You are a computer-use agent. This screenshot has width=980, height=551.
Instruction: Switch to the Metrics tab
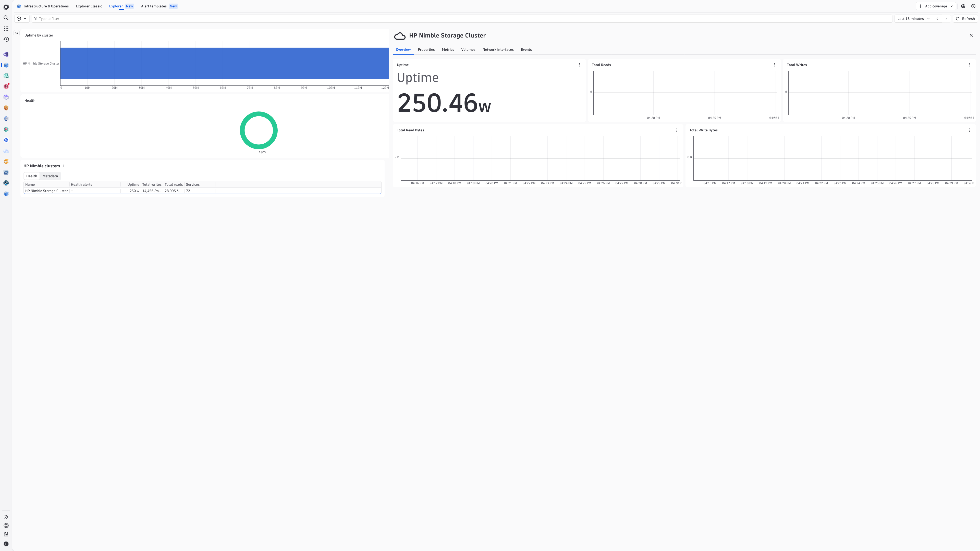click(x=448, y=49)
